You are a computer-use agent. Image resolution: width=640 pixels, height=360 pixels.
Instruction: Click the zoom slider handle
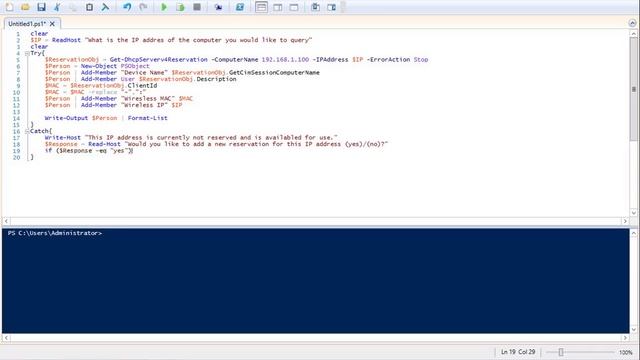pyautogui.click(x=561, y=352)
